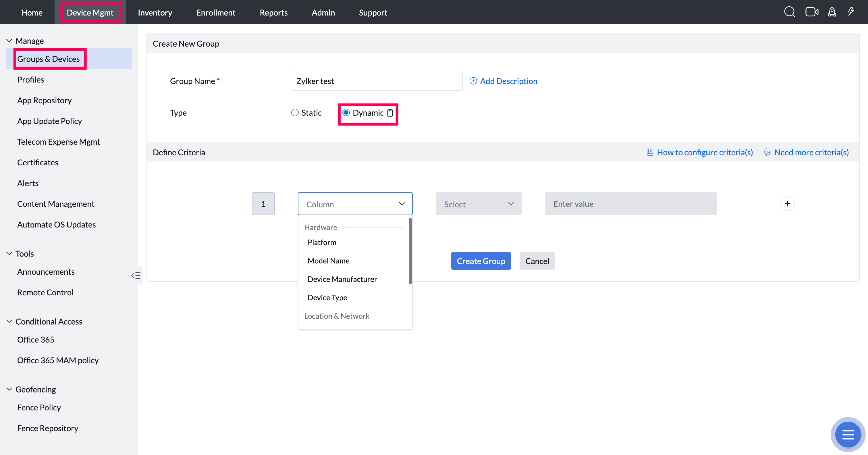This screenshot has width=868, height=455.
Task: Click the video camera icon in the header
Action: pyautogui.click(x=812, y=12)
